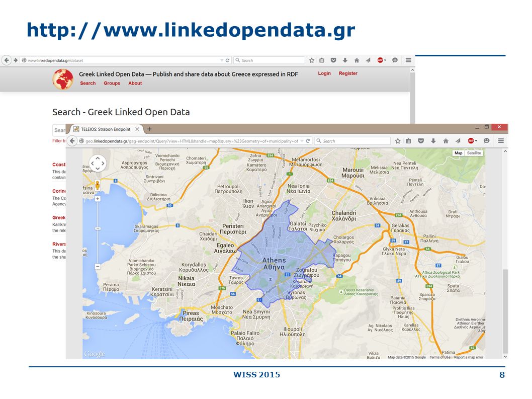Reload the Strabon Endpoint page
Image resolution: width=532 pixels, height=399 pixels.
[x=308, y=141]
